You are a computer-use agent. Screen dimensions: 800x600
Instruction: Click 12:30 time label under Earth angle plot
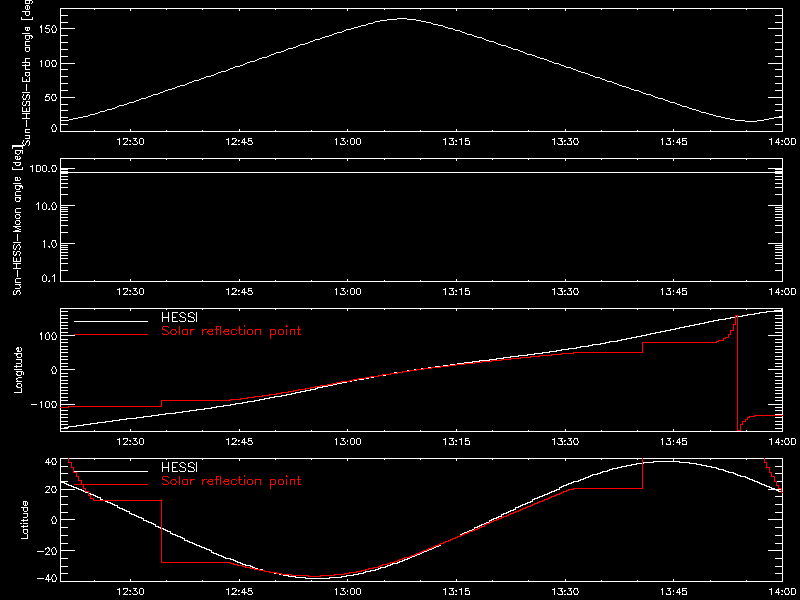click(x=131, y=142)
